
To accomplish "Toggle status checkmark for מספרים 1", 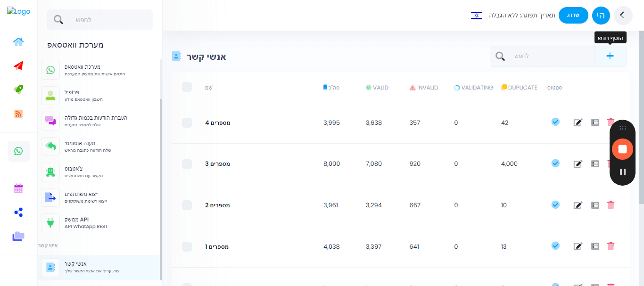I will click(x=555, y=245).
